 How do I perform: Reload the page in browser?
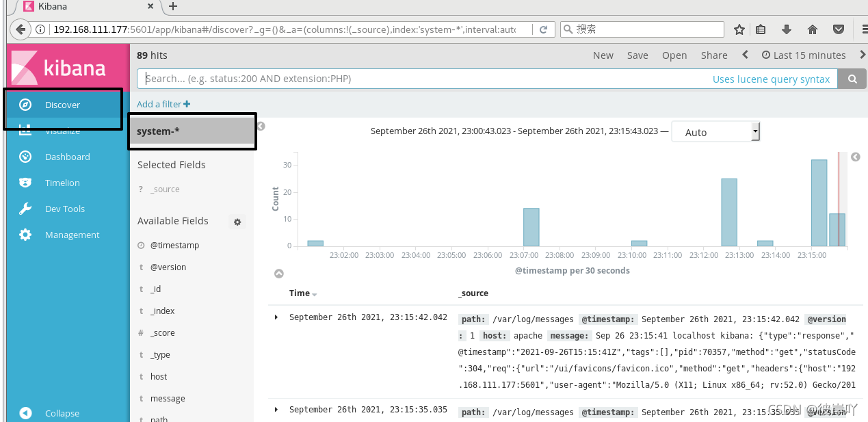(x=544, y=29)
